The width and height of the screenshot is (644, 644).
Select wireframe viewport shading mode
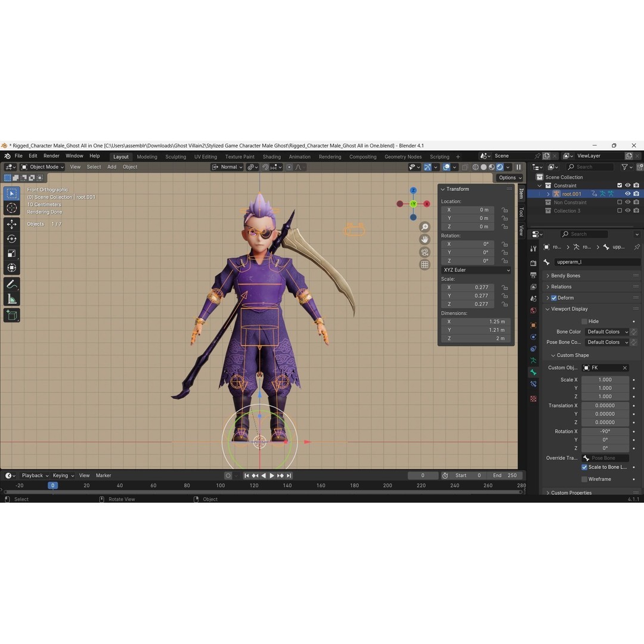[x=476, y=167]
